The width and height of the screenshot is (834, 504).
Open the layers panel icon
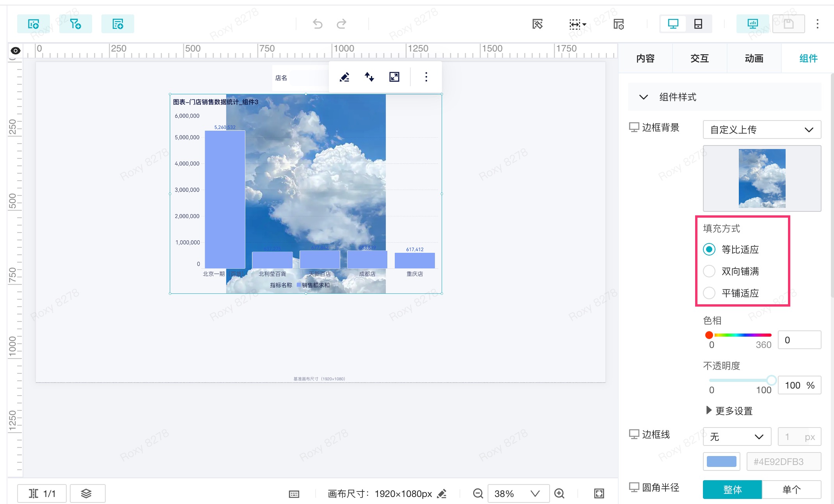(x=86, y=493)
